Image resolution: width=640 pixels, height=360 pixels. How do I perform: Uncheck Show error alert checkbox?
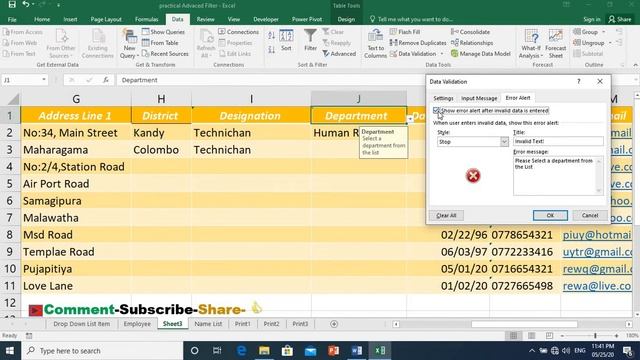pos(436,111)
